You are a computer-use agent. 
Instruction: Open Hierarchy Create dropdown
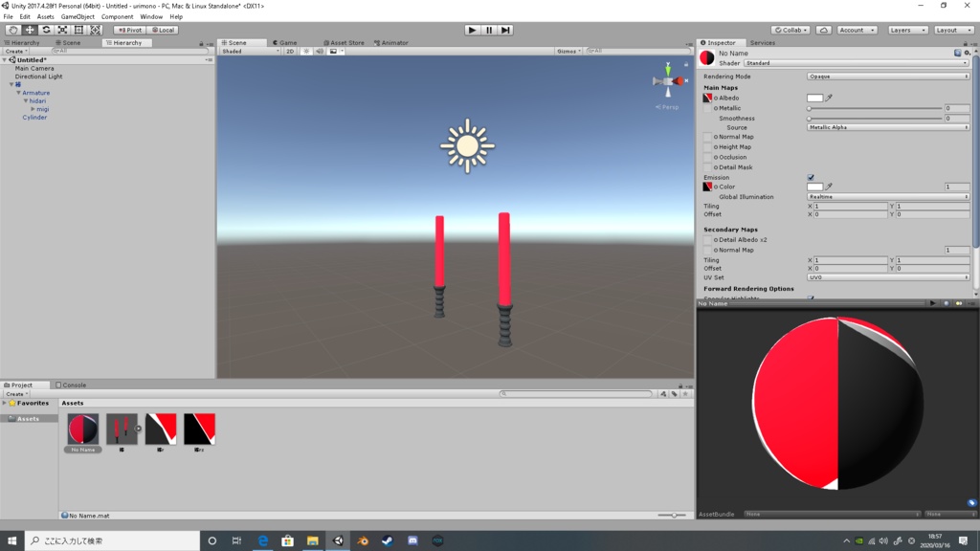tap(16, 52)
